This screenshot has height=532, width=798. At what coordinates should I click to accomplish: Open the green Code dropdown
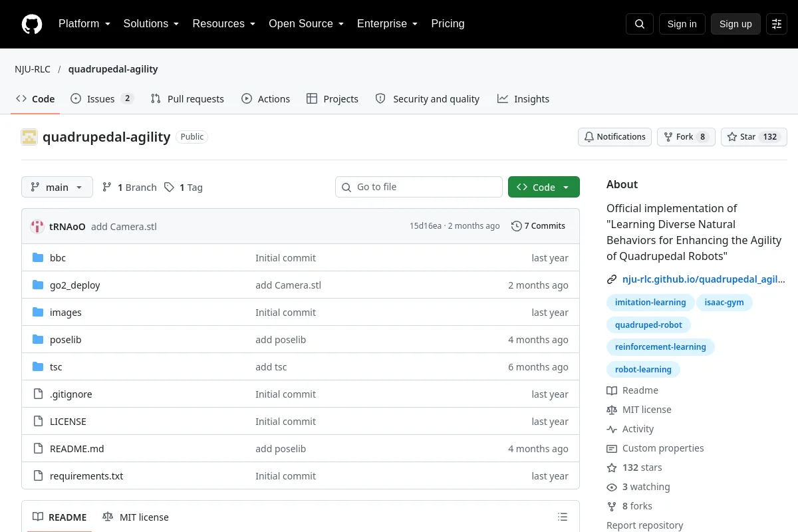coord(544,188)
